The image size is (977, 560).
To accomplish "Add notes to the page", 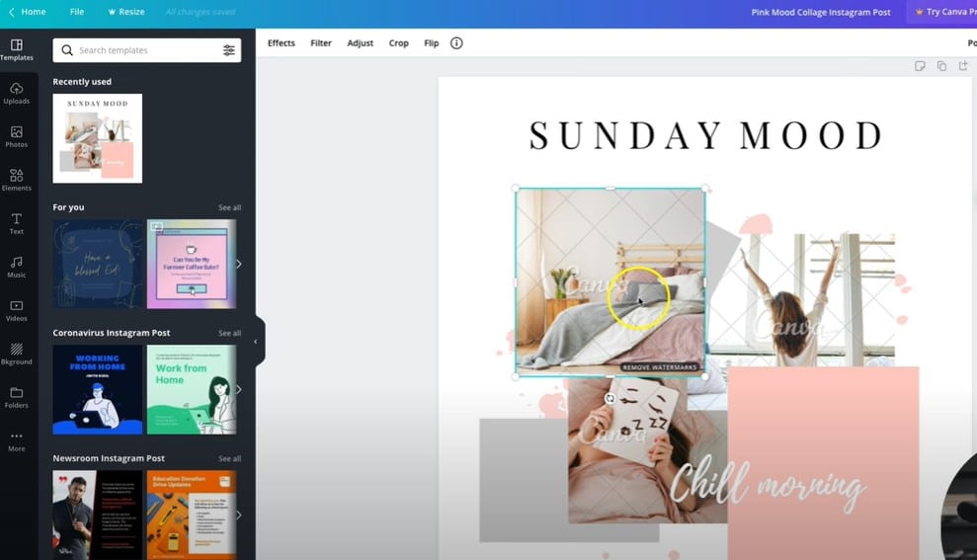I will [x=920, y=66].
